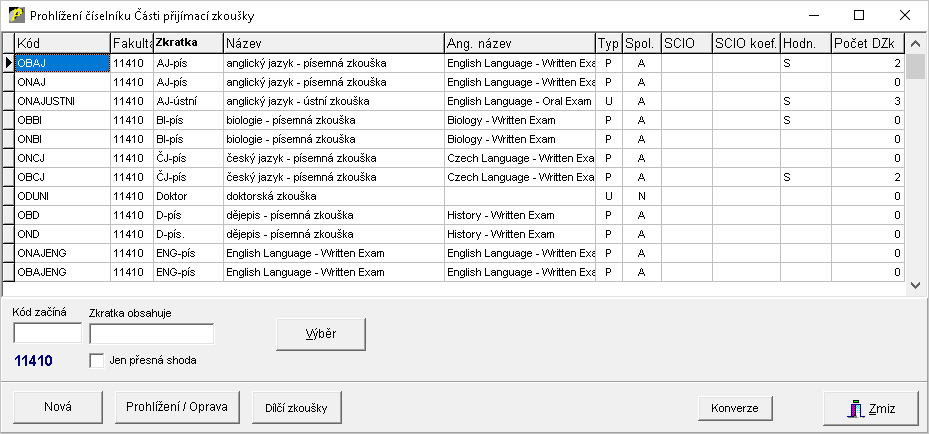Open Dílčí zkoušky
This screenshot has width=929, height=434.
297,408
